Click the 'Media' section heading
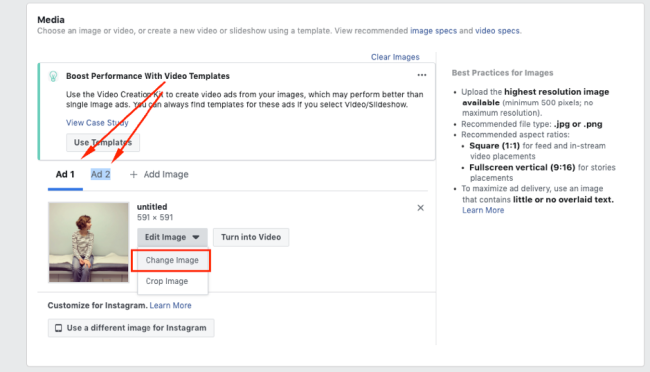Viewport: 650px width, 372px height. [51, 20]
